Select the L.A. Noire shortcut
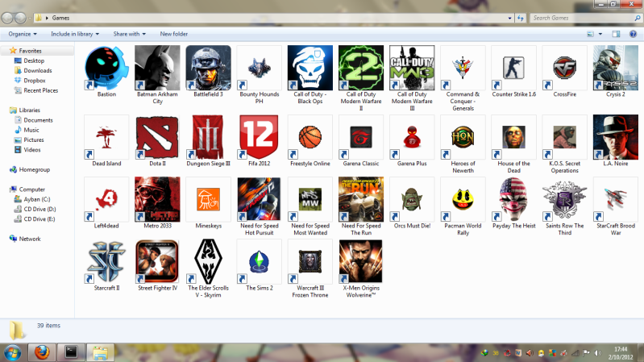Viewport: 644px width, 362px height. [x=616, y=137]
